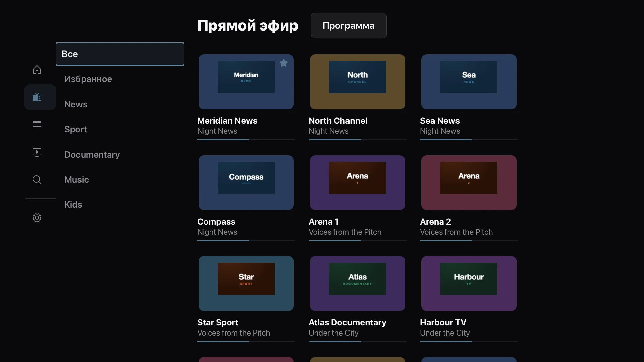Select the Kids category
The image size is (644, 362).
click(x=73, y=205)
